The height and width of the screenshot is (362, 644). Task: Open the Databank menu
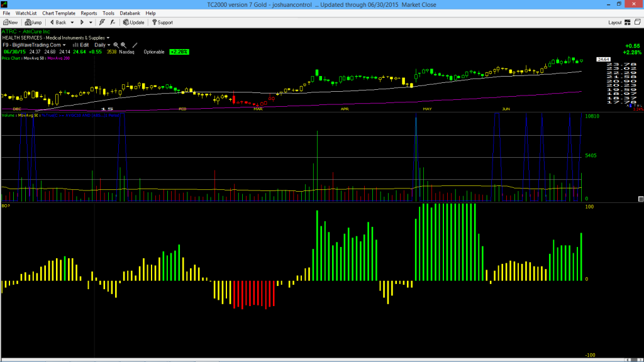click(x=130, y=13)
